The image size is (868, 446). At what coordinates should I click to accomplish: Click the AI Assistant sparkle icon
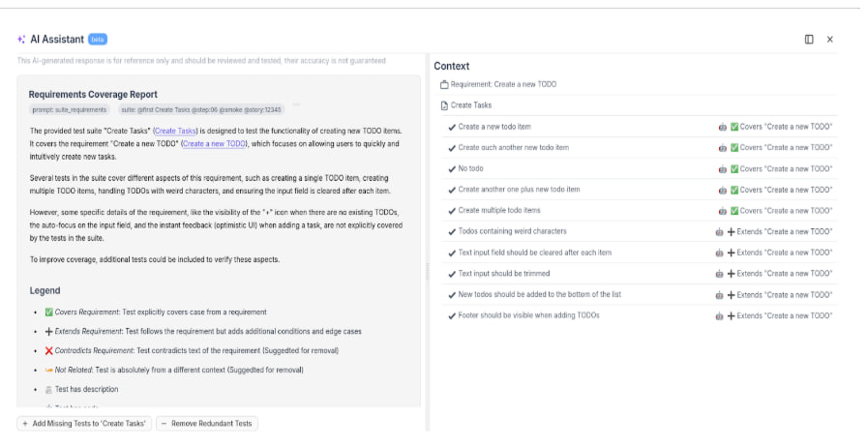20,40
